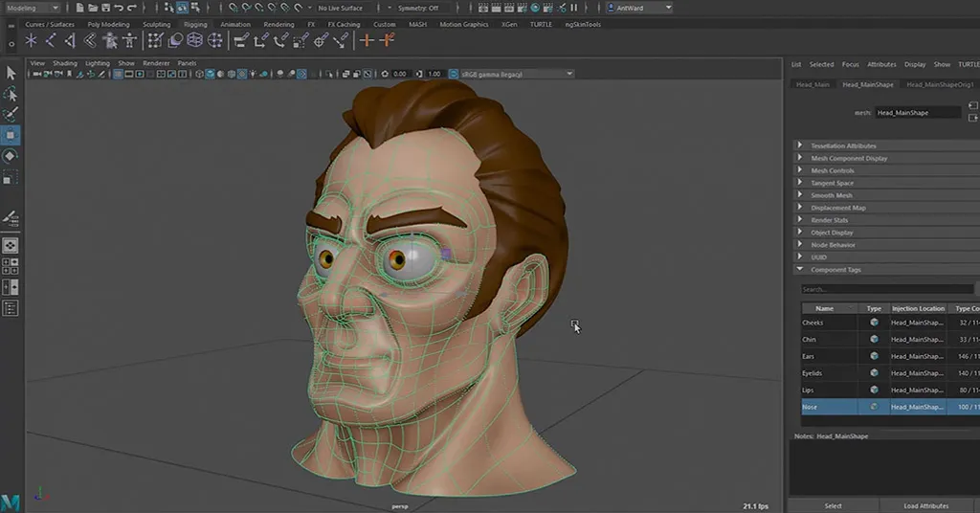The height and width of the screenshot is (513, 980).
Task: Toggle color management view transform icon
Action: (x=454, y=74)
